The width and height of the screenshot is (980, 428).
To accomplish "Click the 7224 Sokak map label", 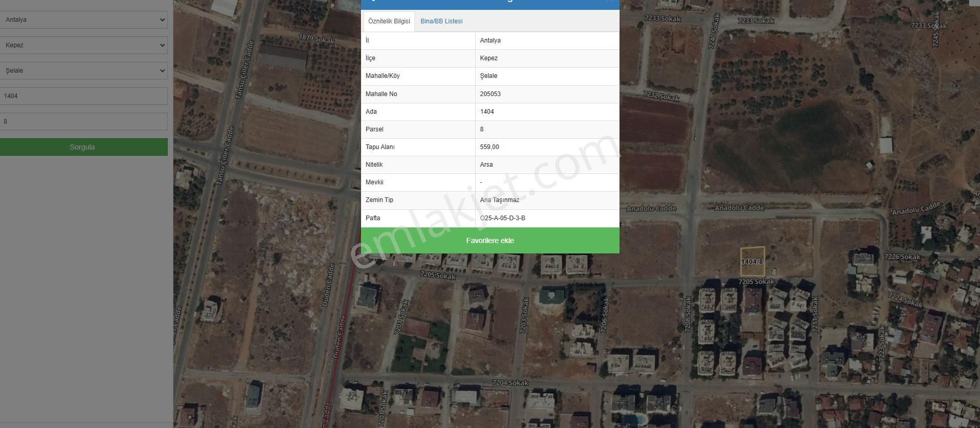I will pyautogui.click(x=905, y=300).
